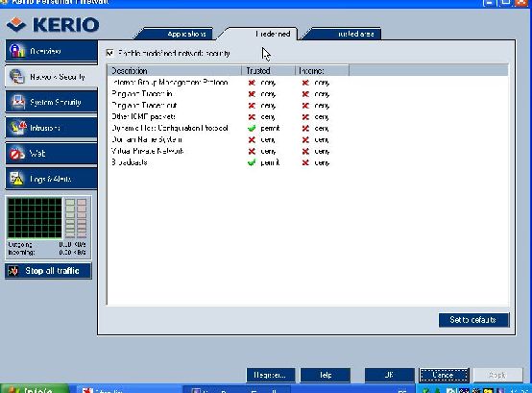This screenshot has width=532, height=393.
Task: Click the Cancel button
Action: [444, 375]
